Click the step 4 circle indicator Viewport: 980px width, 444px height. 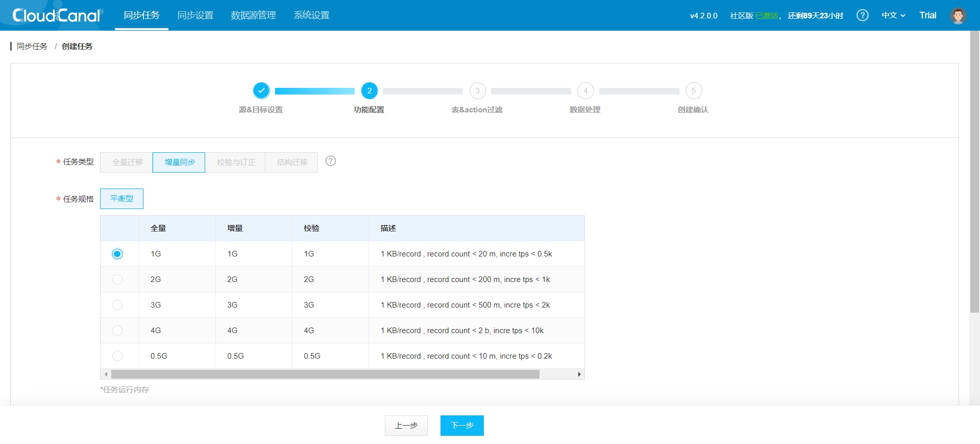click(x=585, y=91)
